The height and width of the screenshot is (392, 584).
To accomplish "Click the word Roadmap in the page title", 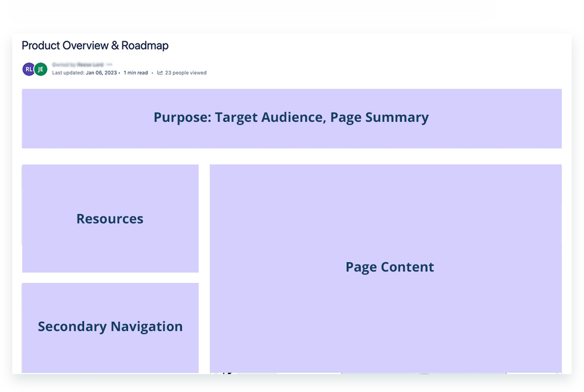I will (145, 46).
